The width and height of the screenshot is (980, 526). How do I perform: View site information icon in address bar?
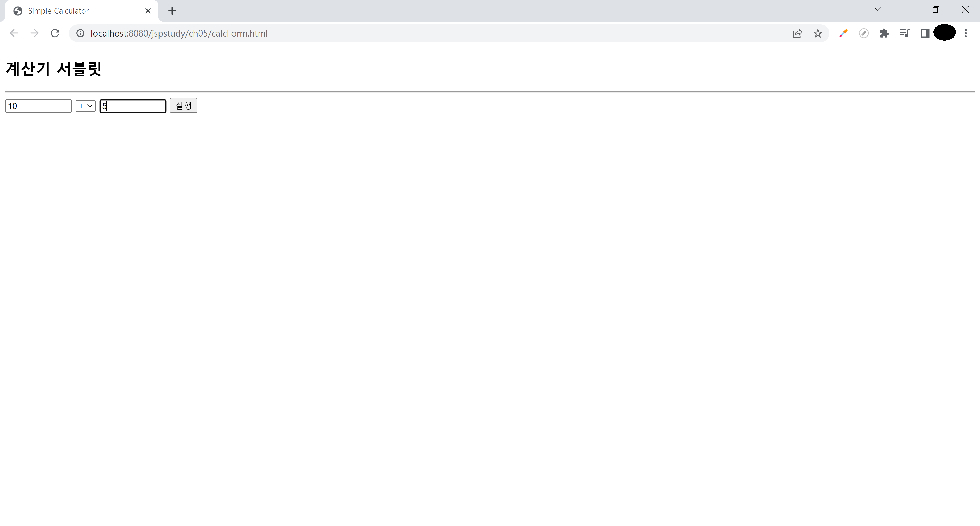point(80,33)
